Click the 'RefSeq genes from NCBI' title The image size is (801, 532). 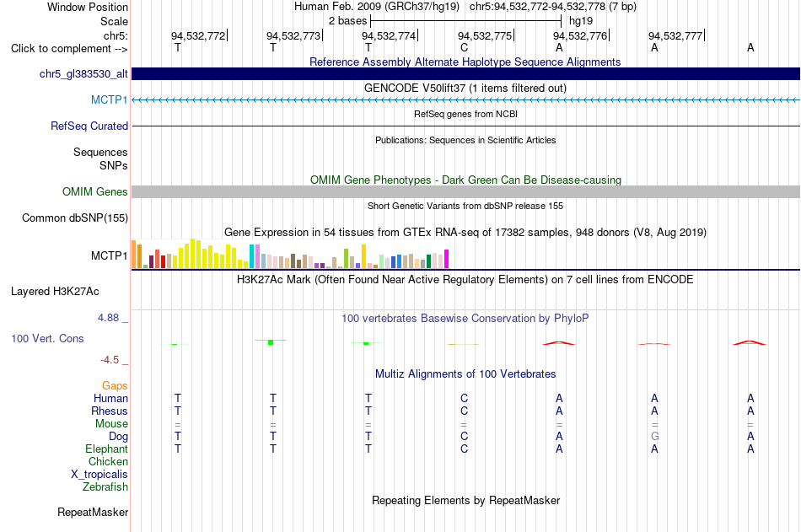point(465,114)
